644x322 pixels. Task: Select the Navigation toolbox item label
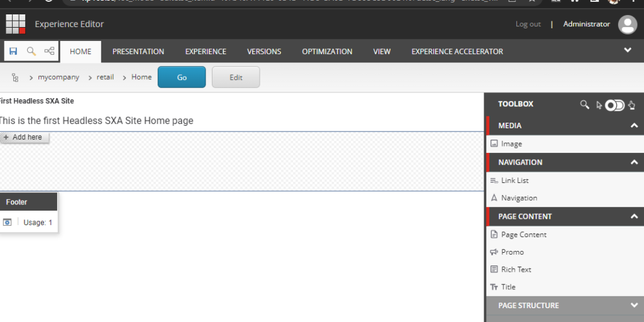click(x=519, y=198)
